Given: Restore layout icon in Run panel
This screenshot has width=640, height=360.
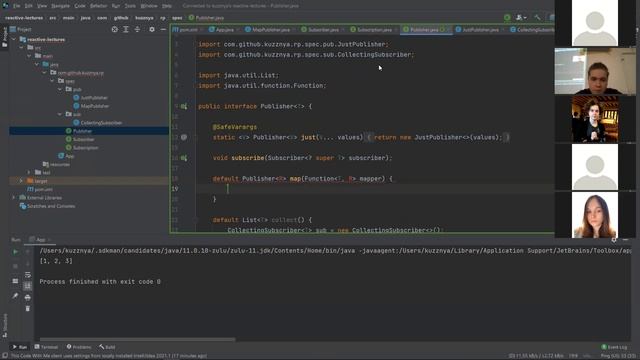Looking at the screenshot, I should click(16, 281).
